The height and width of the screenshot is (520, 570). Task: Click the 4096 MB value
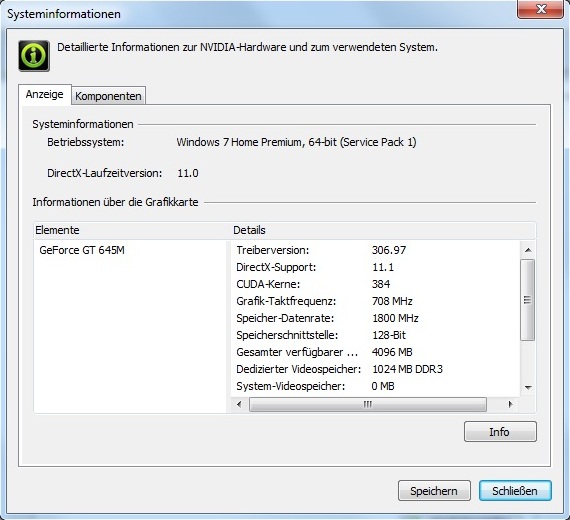point(392,352)
